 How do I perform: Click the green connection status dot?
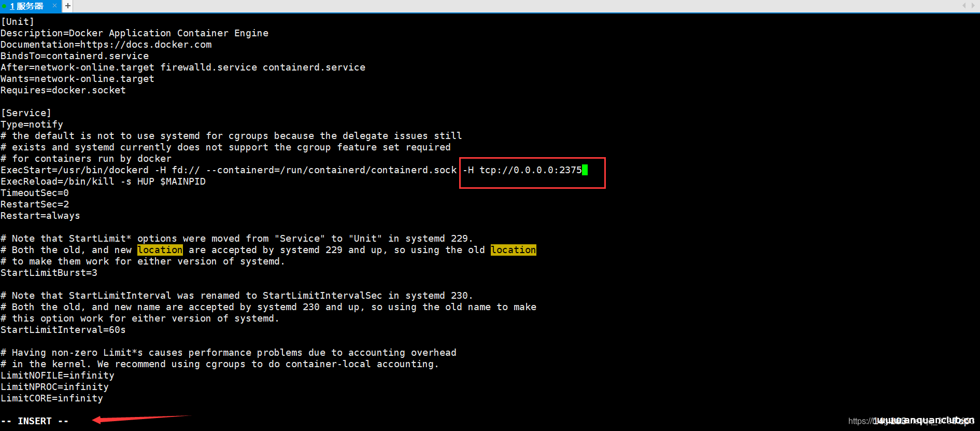pos(4,6)
